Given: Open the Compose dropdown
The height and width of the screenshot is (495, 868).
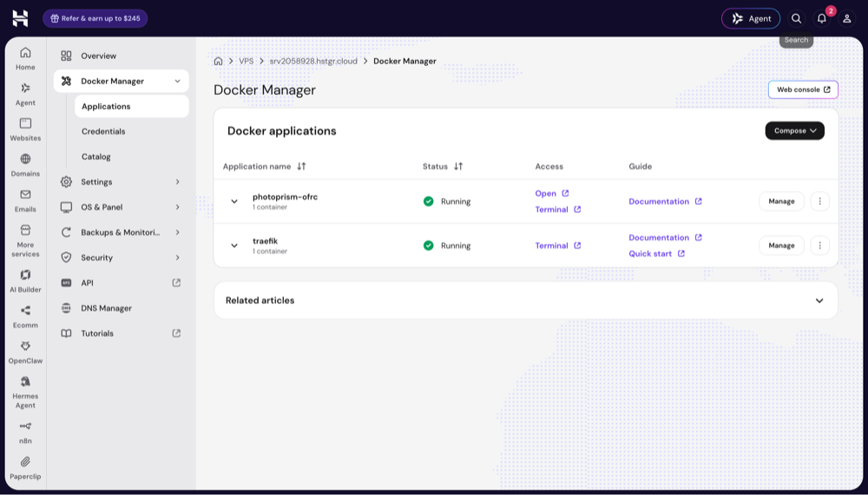Looking at the screenshot, I should 795,130.
